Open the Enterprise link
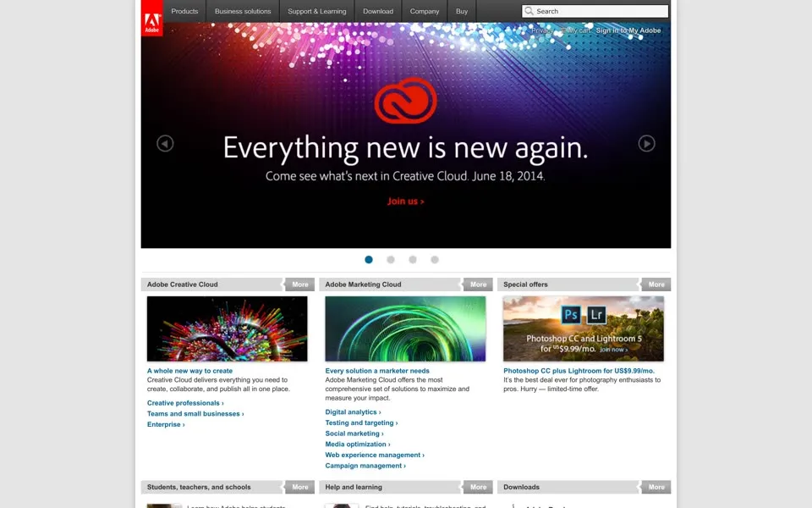The image size is (812, 508). (x=166, y=424)
